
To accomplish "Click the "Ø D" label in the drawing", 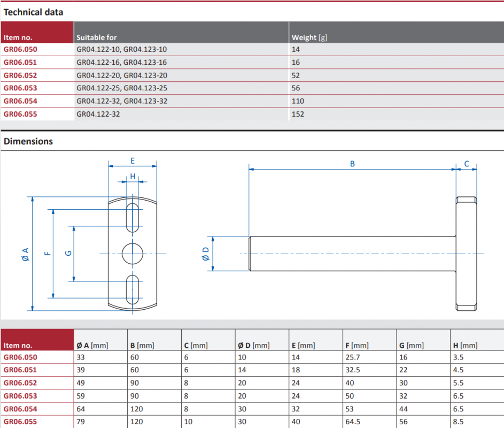I will click(205, 254).
